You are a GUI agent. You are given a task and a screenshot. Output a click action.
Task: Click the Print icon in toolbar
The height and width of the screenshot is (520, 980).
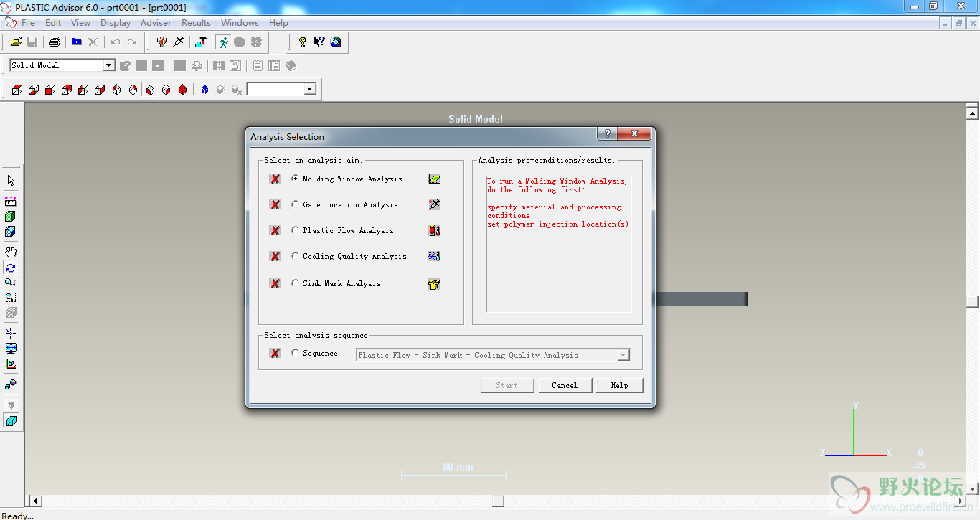click(55, 42)
